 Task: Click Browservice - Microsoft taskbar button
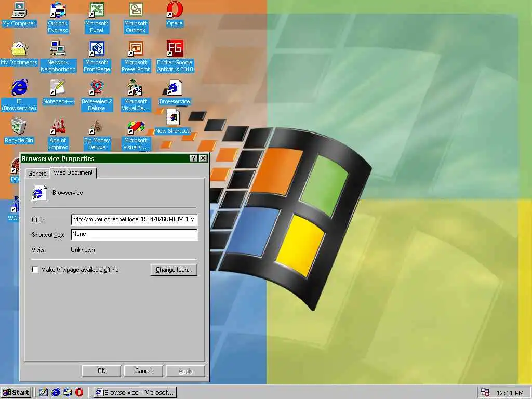pyautogui.click(x=135, y=393)
